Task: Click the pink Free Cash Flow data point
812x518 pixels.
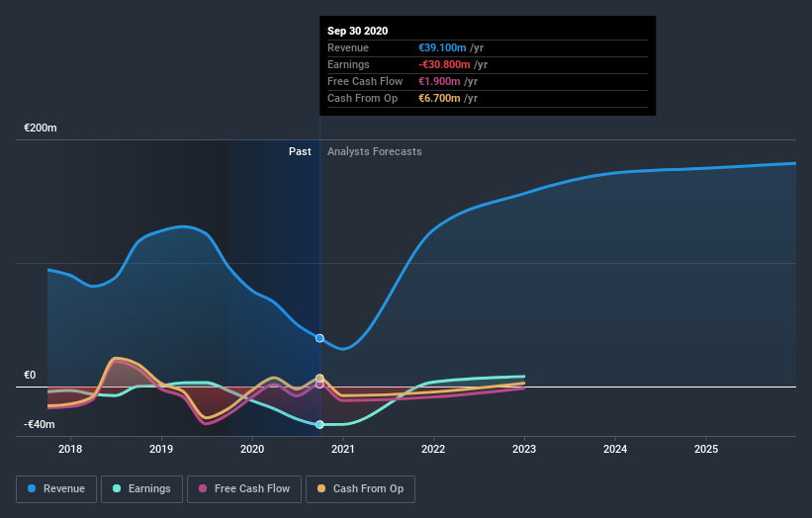Action: point(319,385)
